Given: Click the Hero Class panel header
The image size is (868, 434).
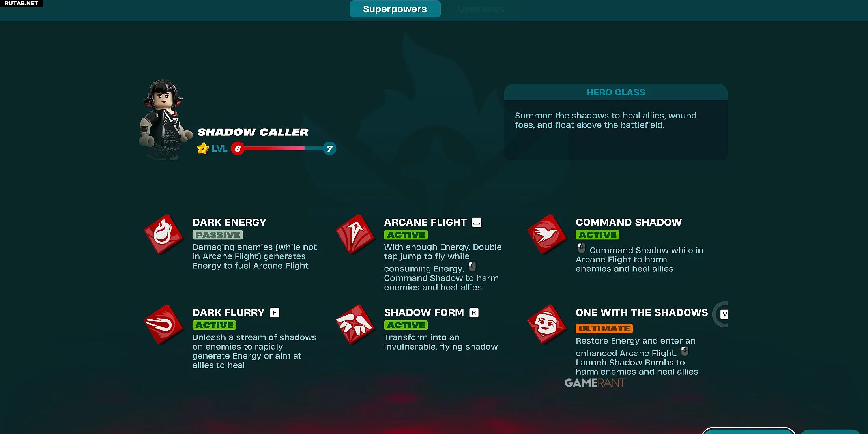Looking at the screenshot, I should (x=615, y=92).
